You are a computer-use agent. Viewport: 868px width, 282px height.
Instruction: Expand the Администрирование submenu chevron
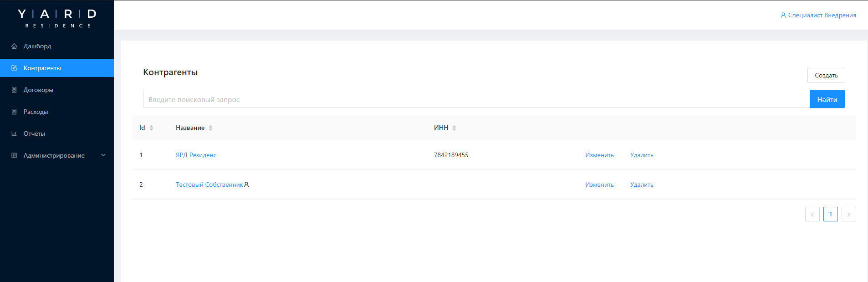[x=103, y=155]
